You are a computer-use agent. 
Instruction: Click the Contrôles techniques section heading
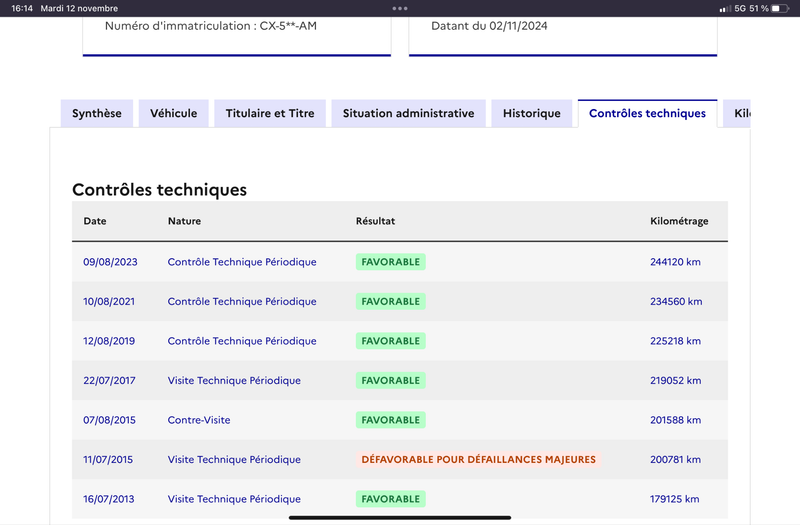[159, 190]
